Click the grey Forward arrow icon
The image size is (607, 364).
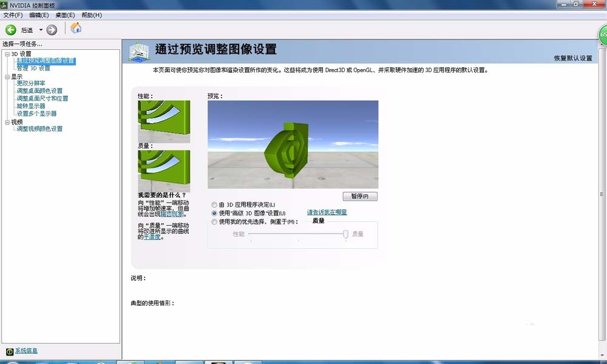pos(52,30)
